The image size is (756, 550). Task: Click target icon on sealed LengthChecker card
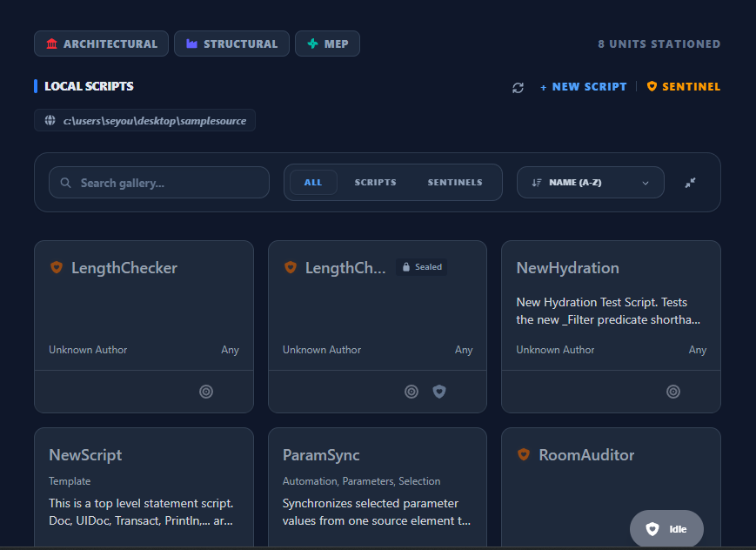tap(411, 392)
